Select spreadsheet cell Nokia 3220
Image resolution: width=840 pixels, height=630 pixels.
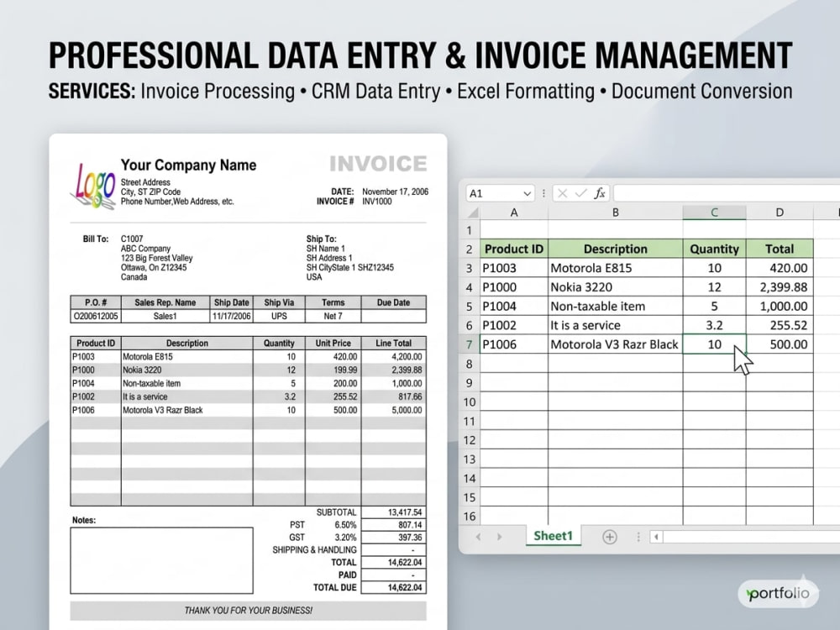616,287
